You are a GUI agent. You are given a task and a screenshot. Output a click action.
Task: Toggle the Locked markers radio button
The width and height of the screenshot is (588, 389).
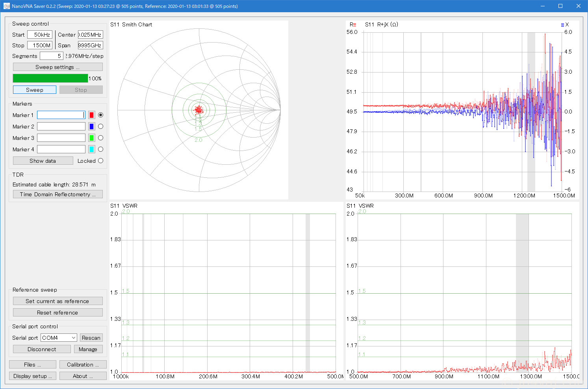click(101, 161)
